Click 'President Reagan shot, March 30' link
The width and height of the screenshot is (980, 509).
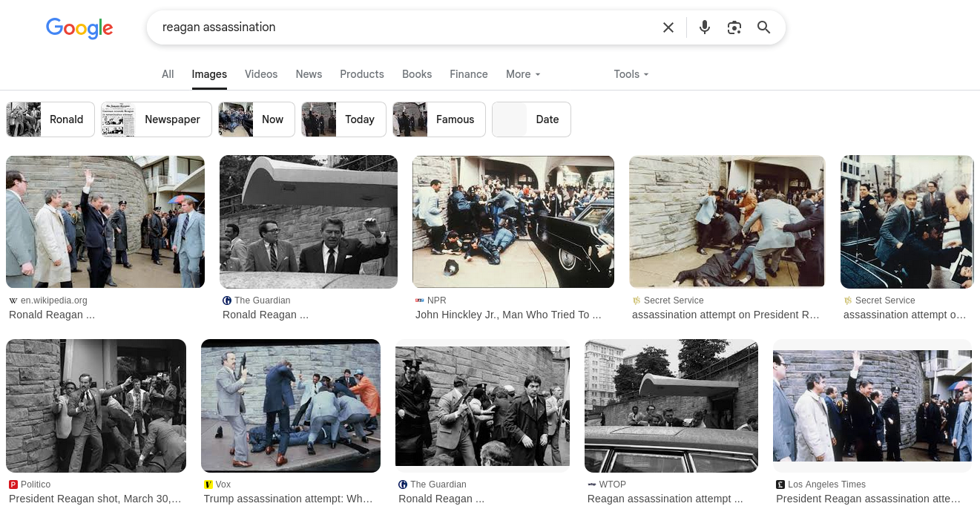(x=95, y=499)
